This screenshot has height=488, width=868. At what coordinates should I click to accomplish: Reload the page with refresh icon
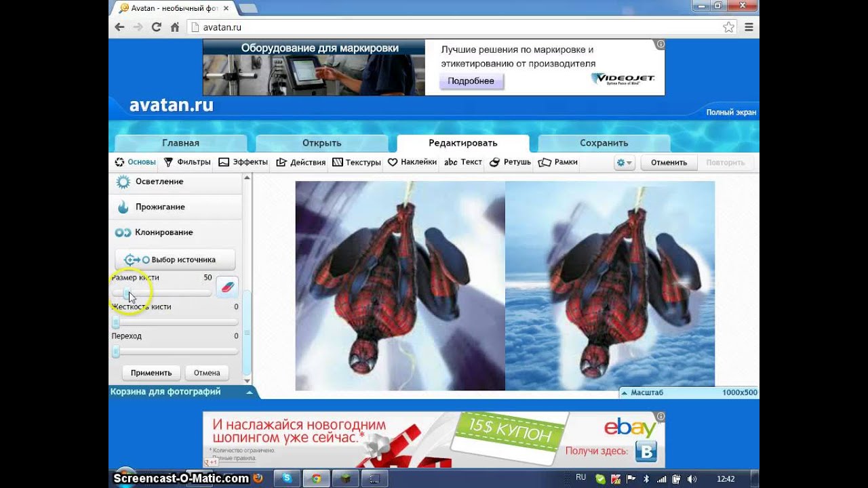(156, 27)
